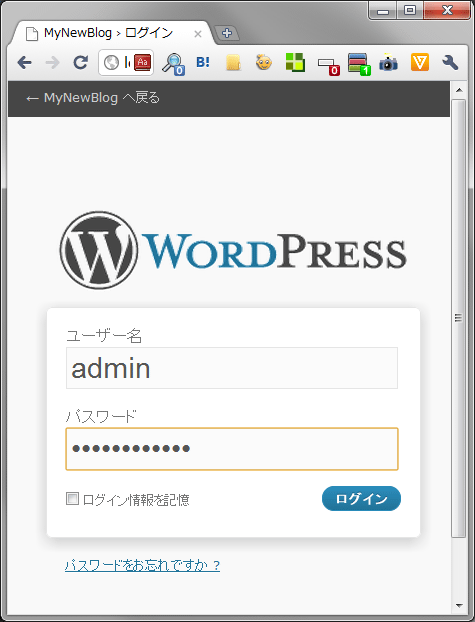The image size is (475, 622).
Task: Click the blue ログイン button
Action: pos(361,498)
